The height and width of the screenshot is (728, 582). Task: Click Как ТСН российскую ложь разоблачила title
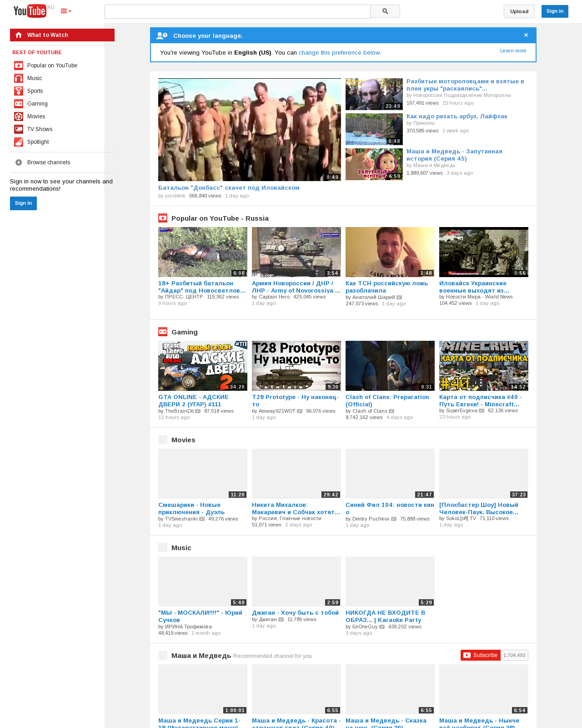point(387,287)
